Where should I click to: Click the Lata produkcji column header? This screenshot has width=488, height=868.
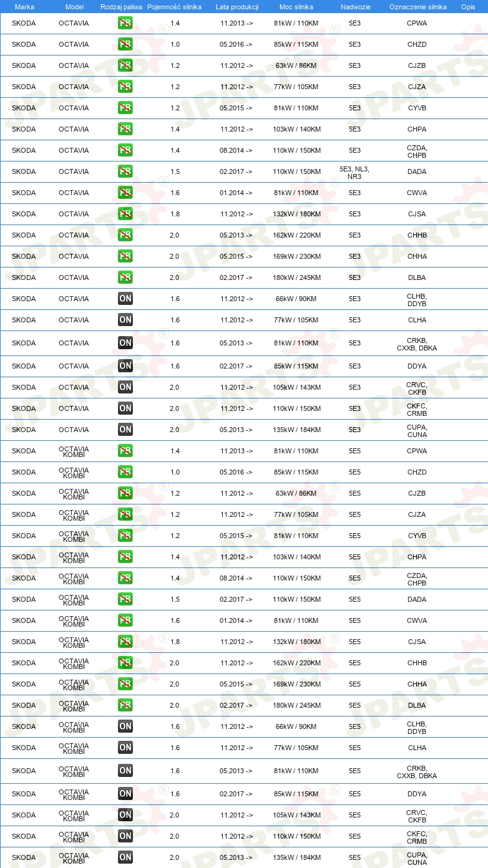[237, 7]
